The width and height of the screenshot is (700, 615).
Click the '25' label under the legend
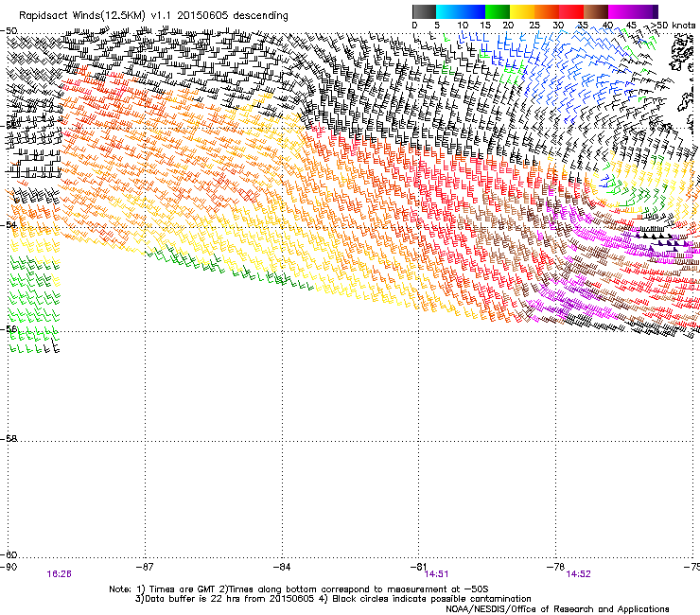click(534, 26)
